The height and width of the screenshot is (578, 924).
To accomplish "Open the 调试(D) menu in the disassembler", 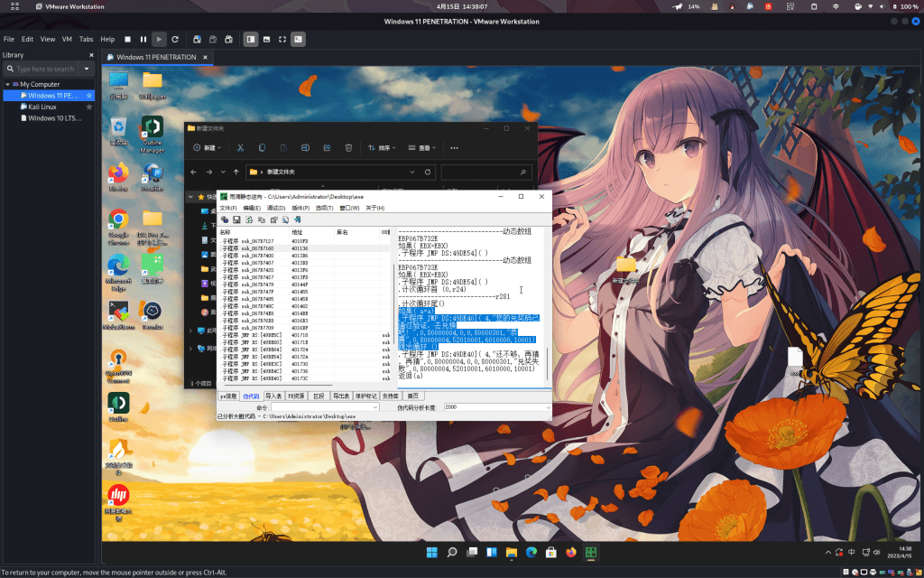I will pos(276,209).
